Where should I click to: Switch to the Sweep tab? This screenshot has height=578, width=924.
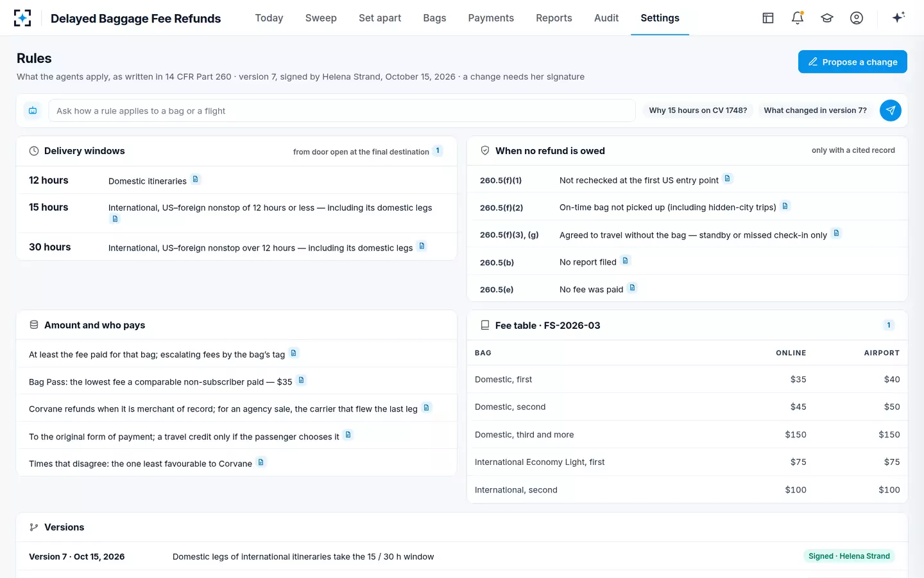321,18
